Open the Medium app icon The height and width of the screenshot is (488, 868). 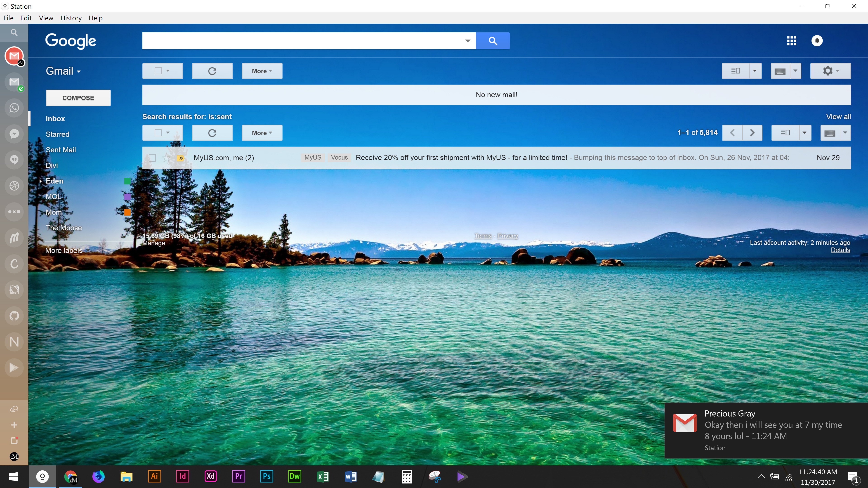tap(14, 238)
